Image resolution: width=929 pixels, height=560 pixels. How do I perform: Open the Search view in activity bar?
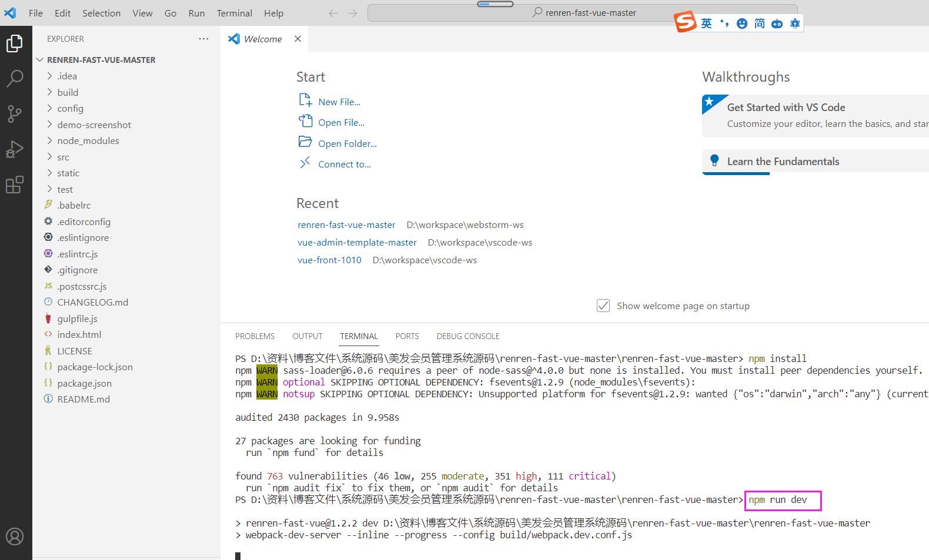tap(15, 78)
